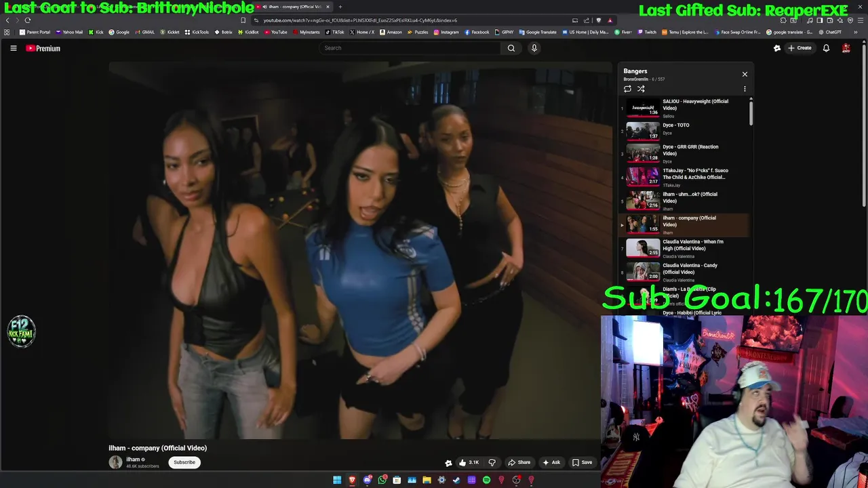
Task: Open Spotify from the taskbar
Action: [x=486, y=480]
